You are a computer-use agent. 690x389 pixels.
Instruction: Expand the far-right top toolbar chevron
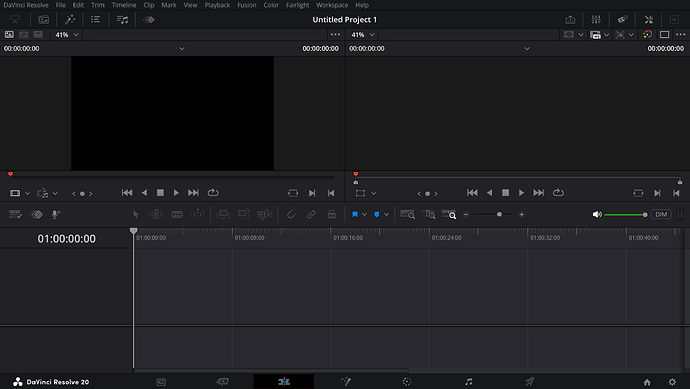pos(674,19)
